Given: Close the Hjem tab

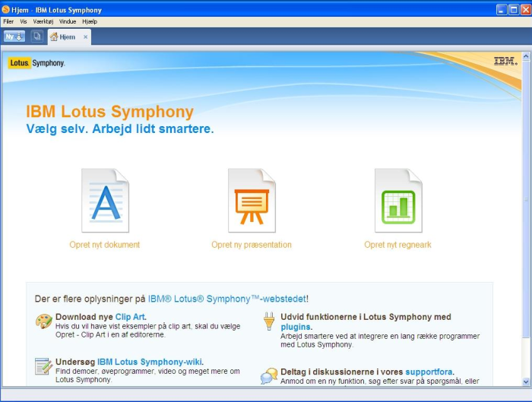Looking at the screenshot, I should tap(85, 37).
